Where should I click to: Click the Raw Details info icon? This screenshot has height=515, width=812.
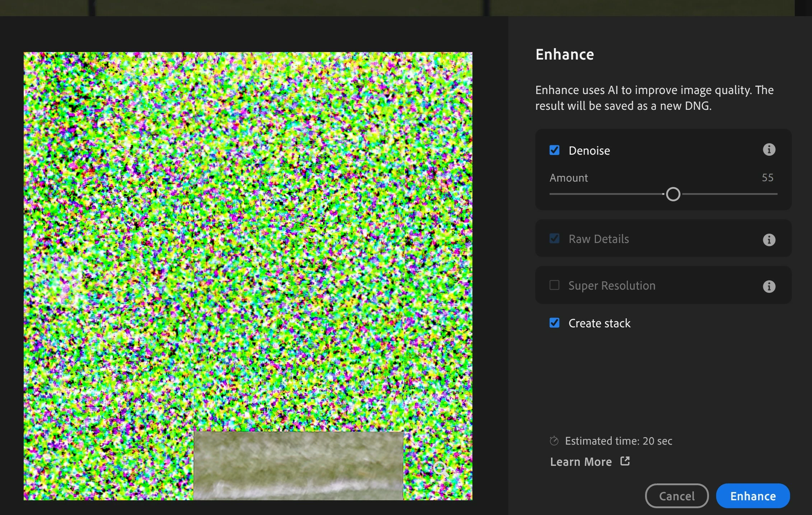click(x=769, y=240)
